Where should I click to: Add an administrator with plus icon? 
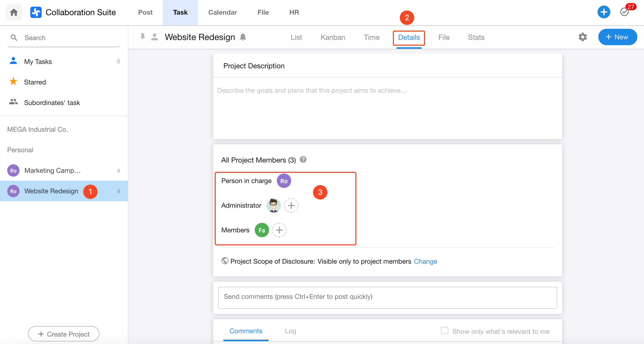(291, 205)
